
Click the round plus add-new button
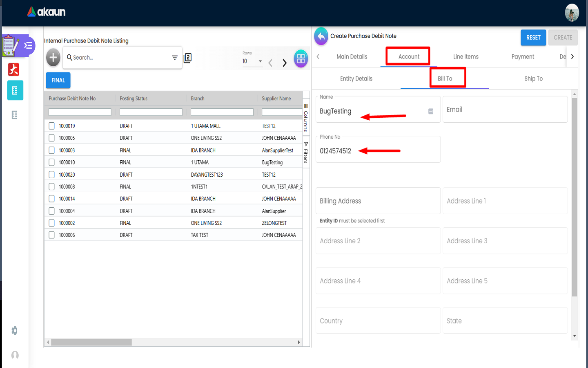click(53, 58)
